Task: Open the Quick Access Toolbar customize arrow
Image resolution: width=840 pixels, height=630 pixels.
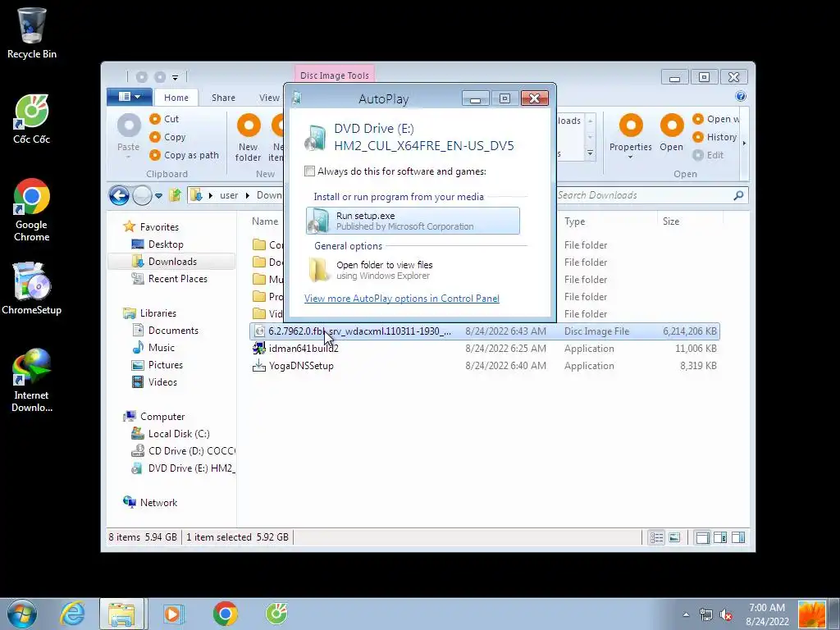Action: click(x=176, y=78)
